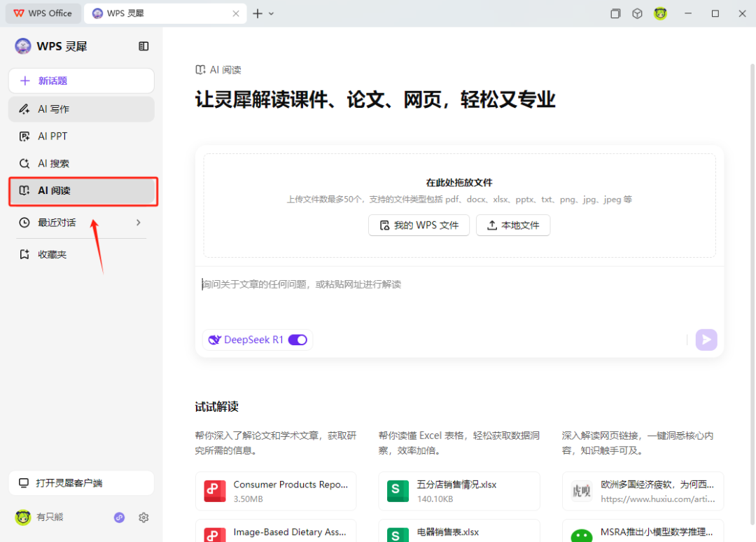The width and height of the screenshot is (756, 542).
Task: Choose 我的 WPS 文件 upload button
Action: 419,225
